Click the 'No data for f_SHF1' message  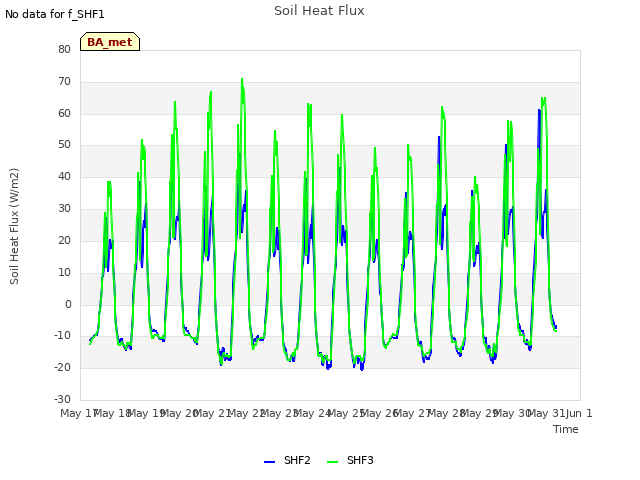point(55,14)
